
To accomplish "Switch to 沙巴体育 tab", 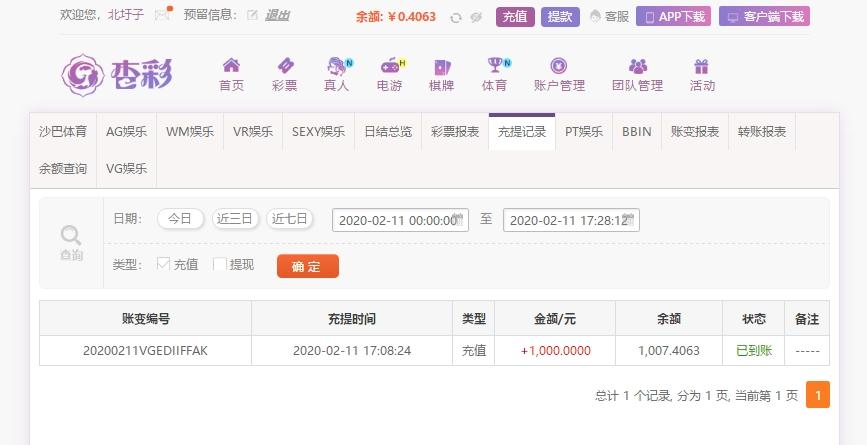I will pyautogui.click(x=63, y=132).
